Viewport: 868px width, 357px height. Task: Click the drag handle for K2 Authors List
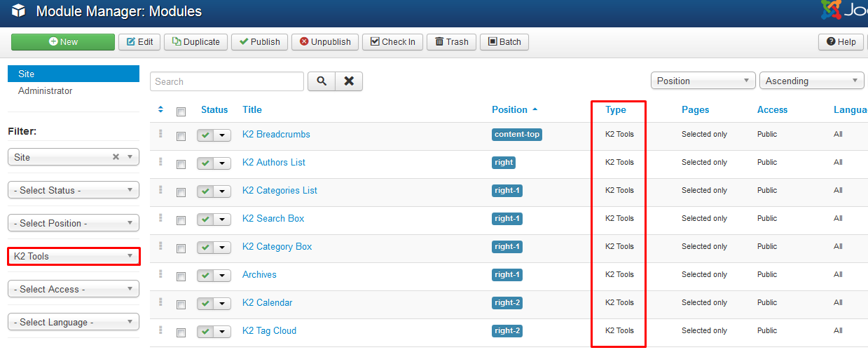[x=160, y=161]
